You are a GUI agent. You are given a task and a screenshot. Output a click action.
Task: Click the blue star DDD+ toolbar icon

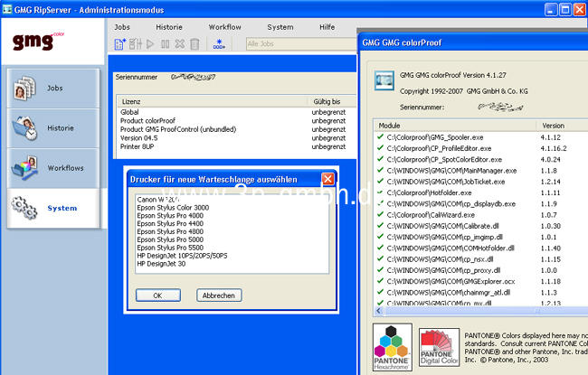pos(219,44)
